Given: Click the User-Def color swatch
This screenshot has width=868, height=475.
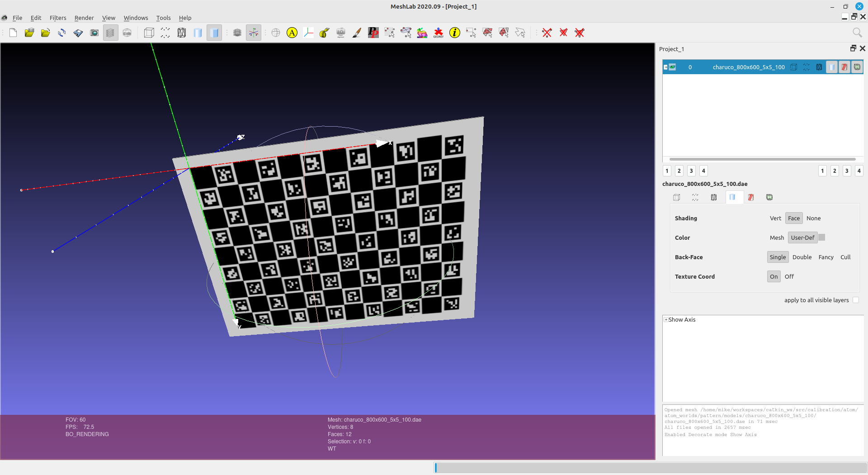Looking at the screenshot, I should (x=822, y=237).
